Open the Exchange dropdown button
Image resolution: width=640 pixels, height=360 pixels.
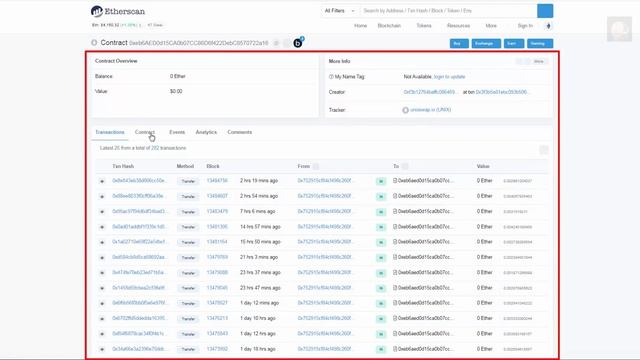(x=486, y=43)
